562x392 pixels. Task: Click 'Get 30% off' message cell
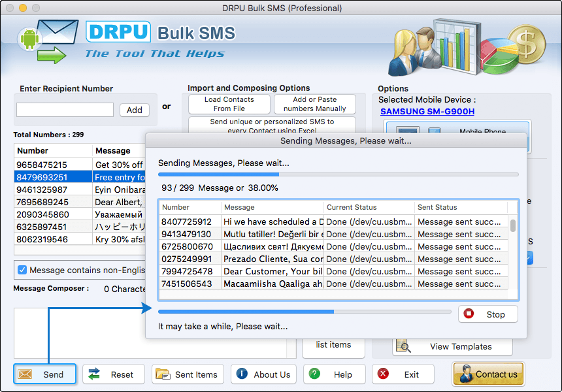click(x=119, y=165)
